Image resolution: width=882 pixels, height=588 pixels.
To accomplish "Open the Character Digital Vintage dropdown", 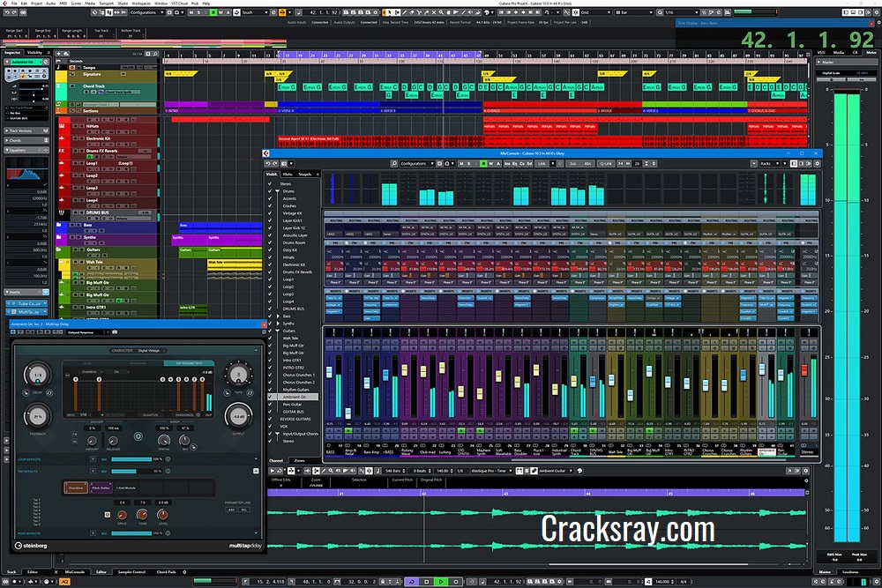I will pyautogui.click(x=150, y=351).
